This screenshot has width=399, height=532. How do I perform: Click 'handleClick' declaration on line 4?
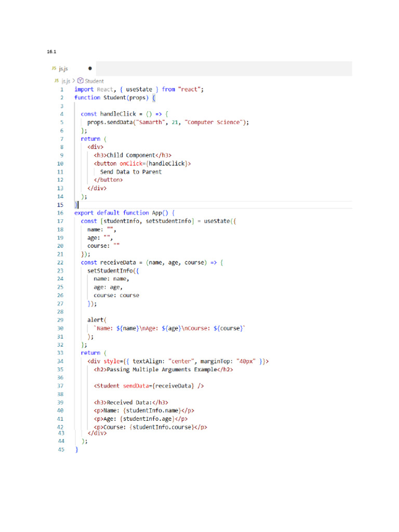[x=118, y=114]
